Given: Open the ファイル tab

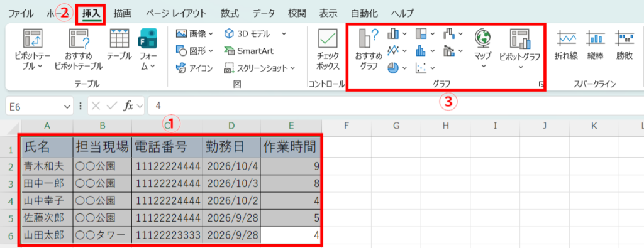Looking at the screenshot, I should pyautogui.click(x=21, y=13).
